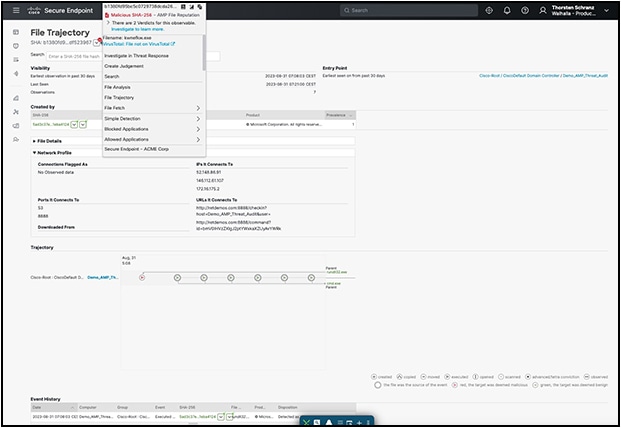Click the cmd.exe link in trajectory
621x428 pixels.
tap(333, 283)
